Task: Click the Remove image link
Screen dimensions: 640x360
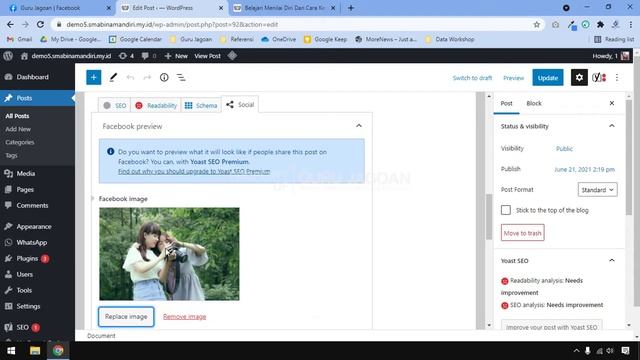Action: click(x=184, y=317)
